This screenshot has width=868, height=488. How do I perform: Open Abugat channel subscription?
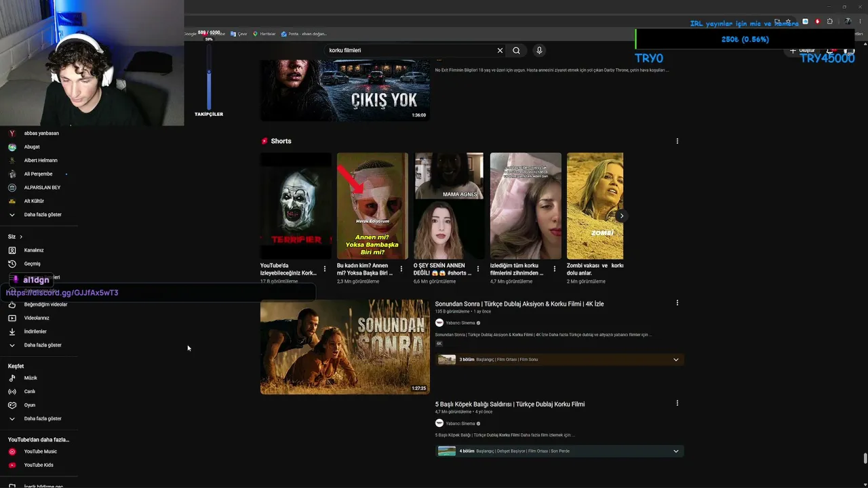32,146
